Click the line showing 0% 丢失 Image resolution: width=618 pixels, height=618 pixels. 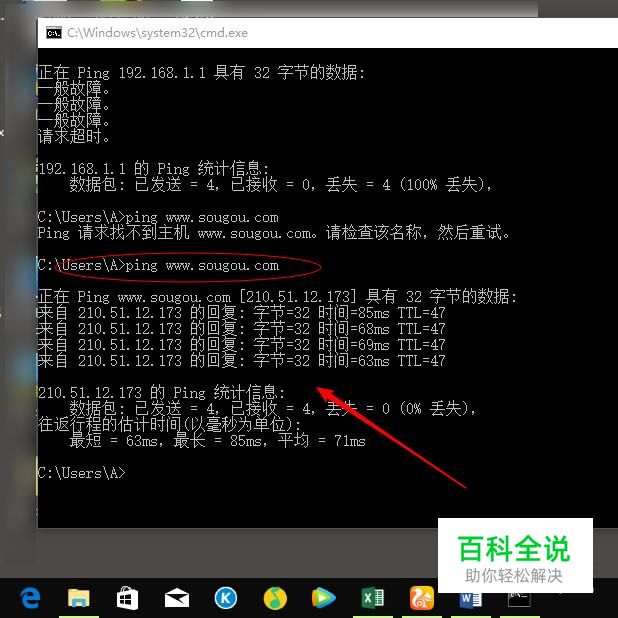coord(273,409)
